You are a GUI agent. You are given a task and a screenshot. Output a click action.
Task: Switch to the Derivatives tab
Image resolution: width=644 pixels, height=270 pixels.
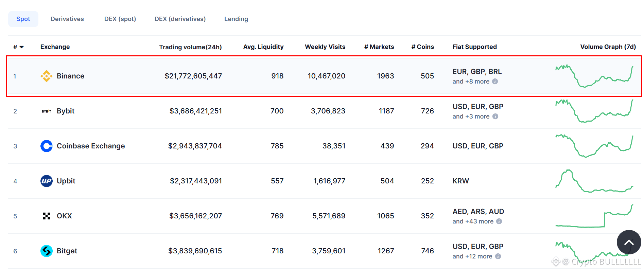67,19
